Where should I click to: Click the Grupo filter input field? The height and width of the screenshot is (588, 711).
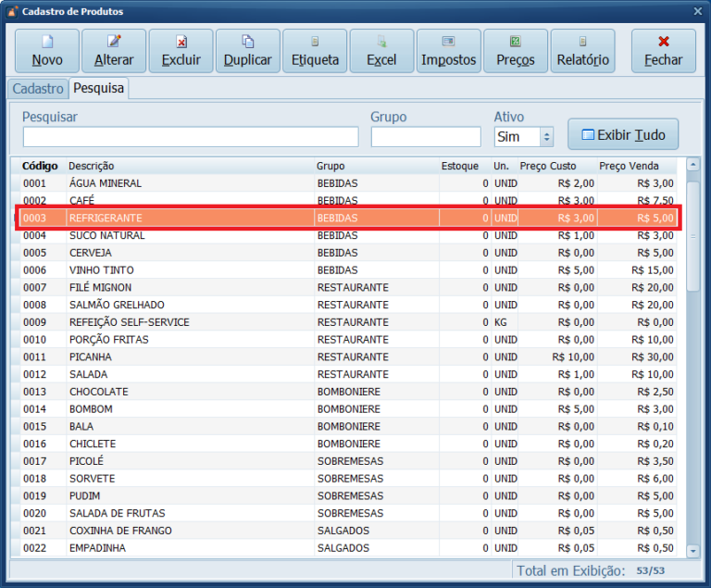click(x=426, y=137)
